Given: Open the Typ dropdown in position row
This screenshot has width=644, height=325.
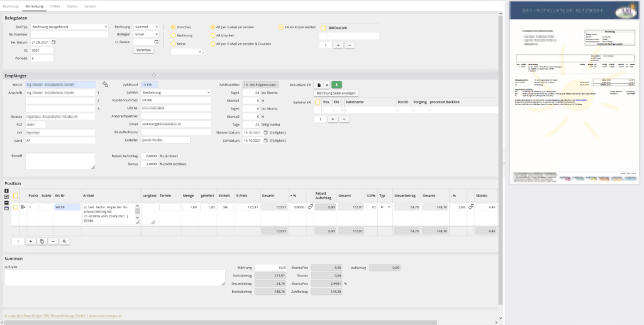Looking at the screenshot, I should tap(385, 207).
